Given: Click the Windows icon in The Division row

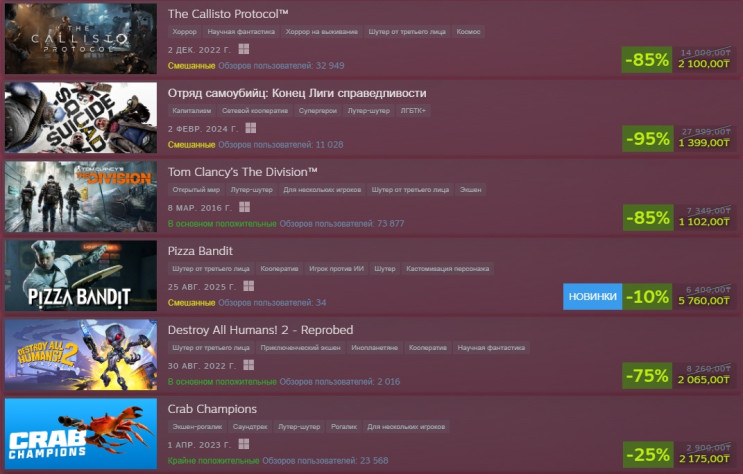Looking at the screenshot, I should point(245,207).
